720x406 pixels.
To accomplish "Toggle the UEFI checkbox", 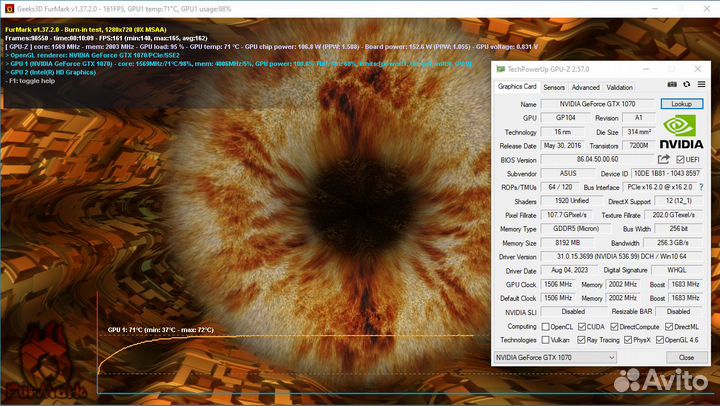I will point(680,159).
